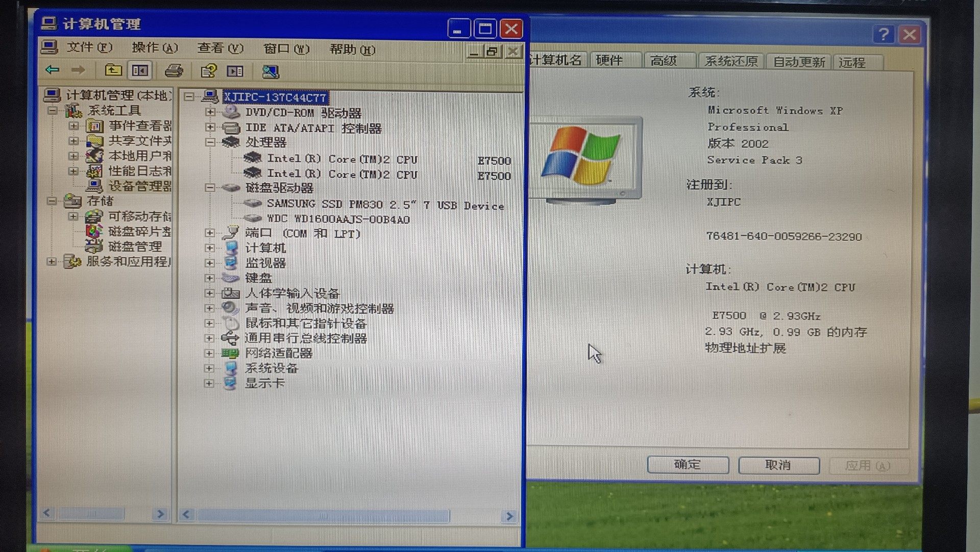This screenshot has height=552, width=980.
Task: Open the 操作(A) menu
Action: tap(154, 48)
